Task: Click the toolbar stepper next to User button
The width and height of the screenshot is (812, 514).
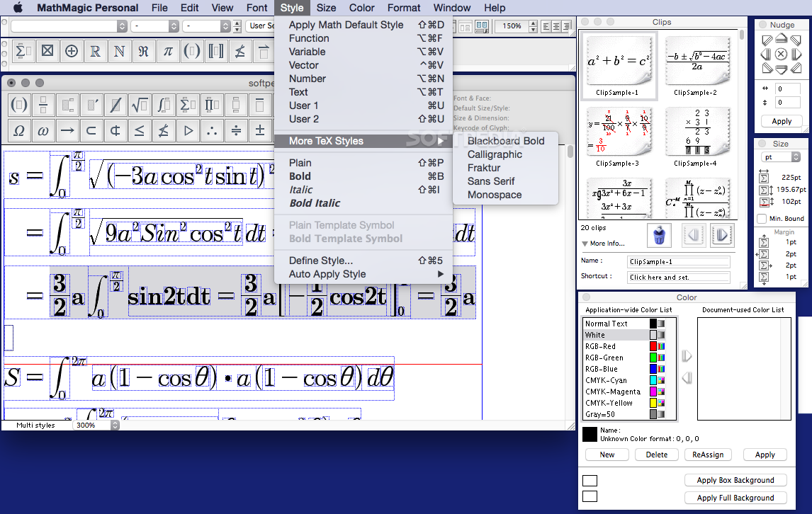Action: coord(237,26)
